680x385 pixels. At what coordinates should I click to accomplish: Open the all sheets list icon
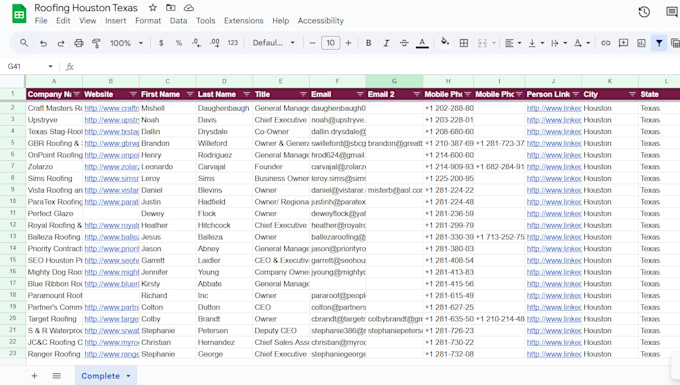(x=56, y=376)
